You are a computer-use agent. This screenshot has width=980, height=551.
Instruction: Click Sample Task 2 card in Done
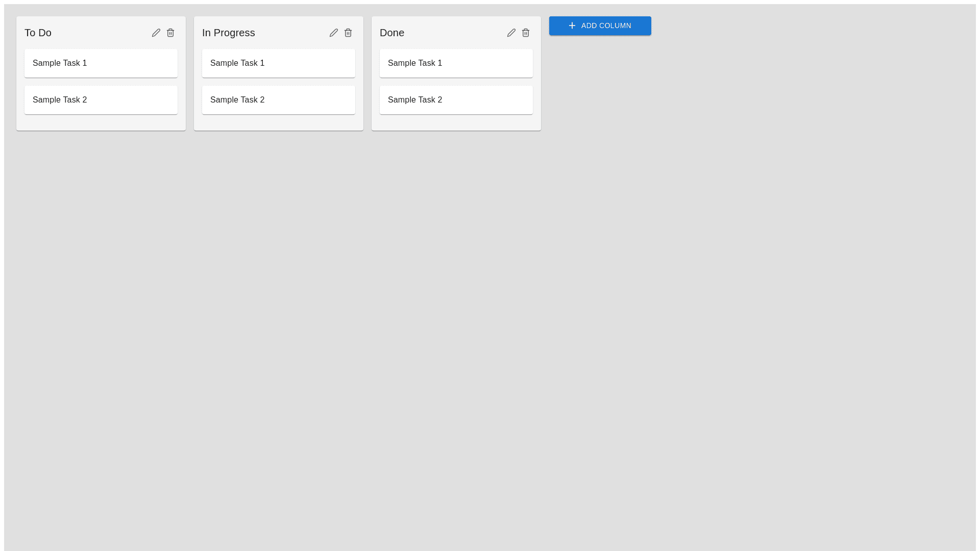456,100
